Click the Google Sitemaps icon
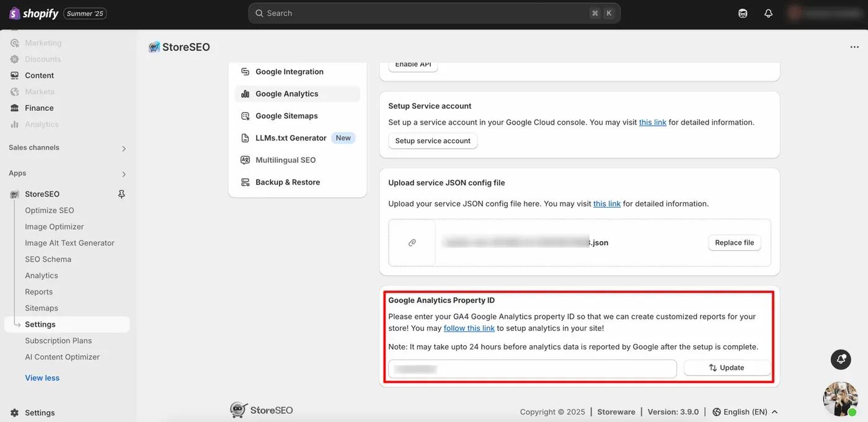This screenshot has height=422, width=868. point(246,116)
